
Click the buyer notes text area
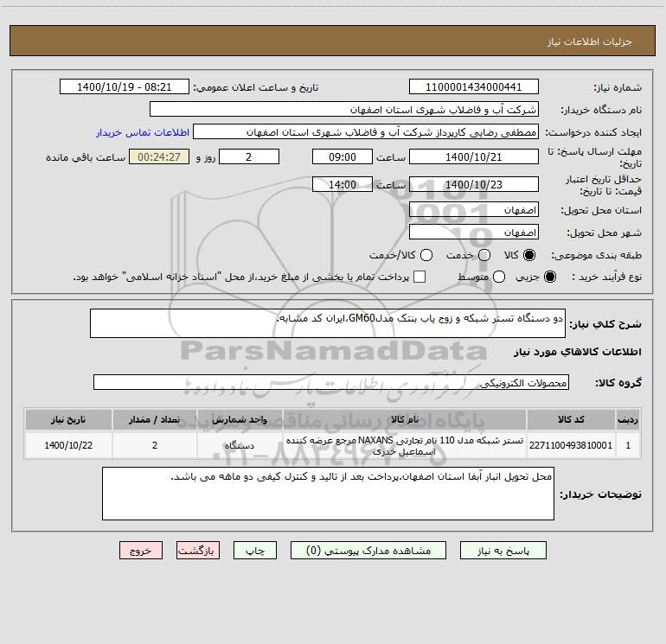(x=328, y=494)
